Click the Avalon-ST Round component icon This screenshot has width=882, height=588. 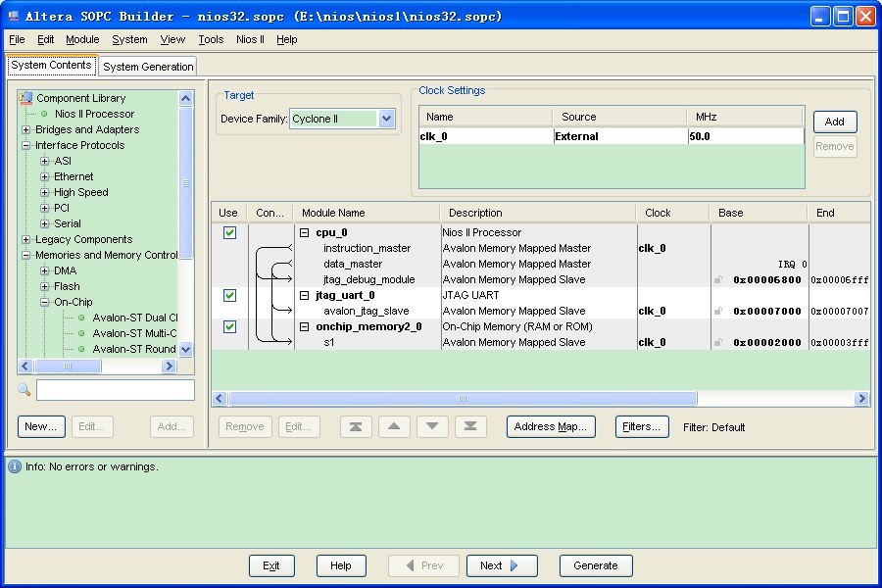[81, 349]
